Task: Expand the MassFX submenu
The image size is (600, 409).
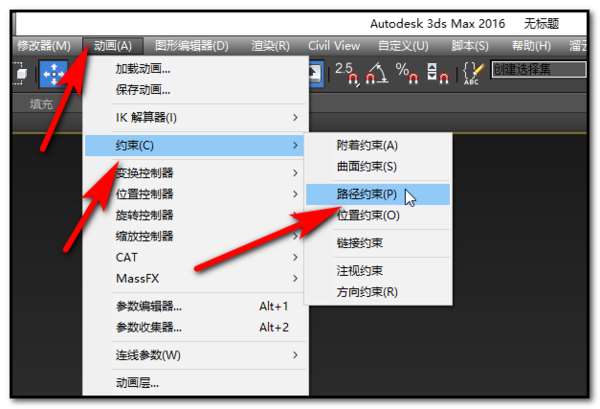Action: (x=195, y=278)
